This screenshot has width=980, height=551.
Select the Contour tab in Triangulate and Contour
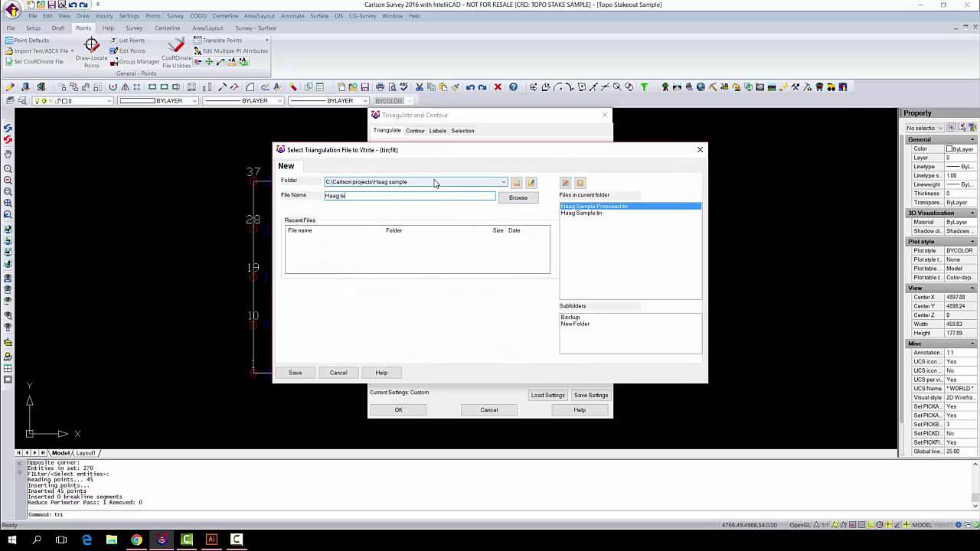(415, 131)
